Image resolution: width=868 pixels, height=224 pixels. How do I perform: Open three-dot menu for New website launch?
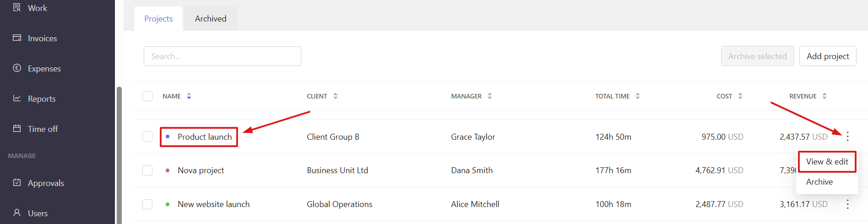click(x=847, y=204)
